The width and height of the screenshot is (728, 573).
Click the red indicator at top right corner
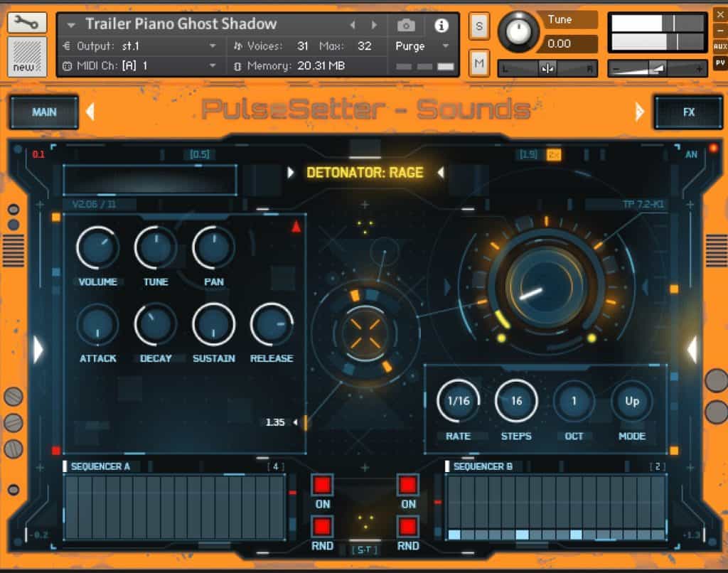click(713, 148)
